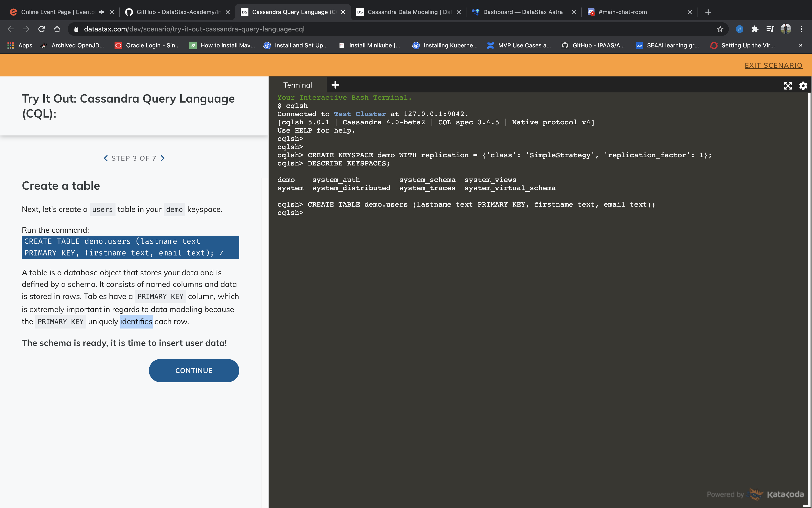Screen dimensions: 812x508
Task: Open SE4AI learning gr bookmark
Action: 668,45
